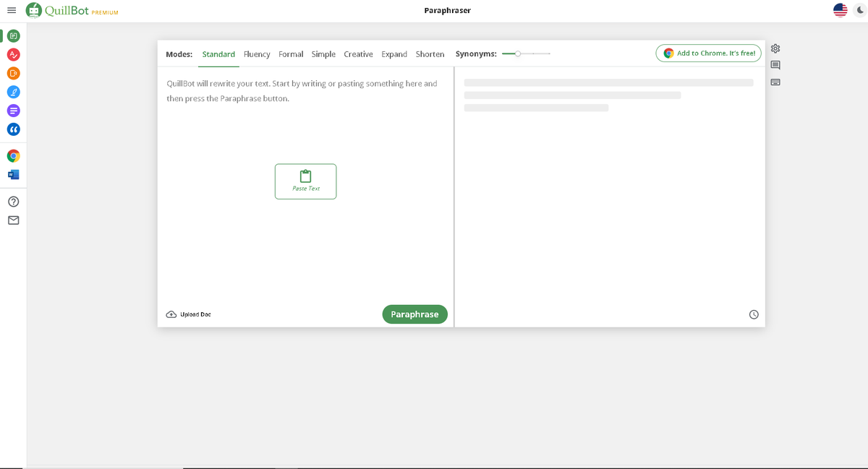This screenshot has width=868, height=469.
Task: Click the Upload Doc cloud icon
Action: point(171,314)
